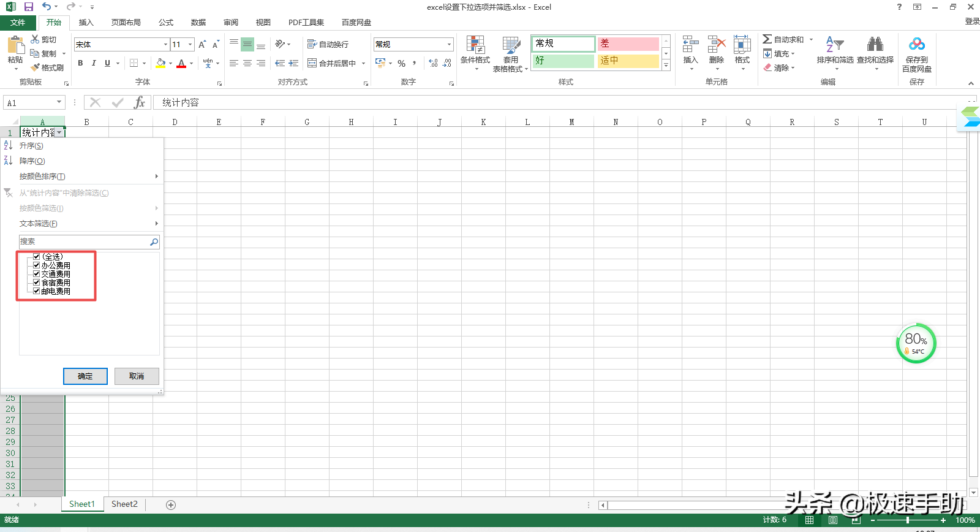Cut the selection with 剪切
The image size is (980, 532).
43,39
